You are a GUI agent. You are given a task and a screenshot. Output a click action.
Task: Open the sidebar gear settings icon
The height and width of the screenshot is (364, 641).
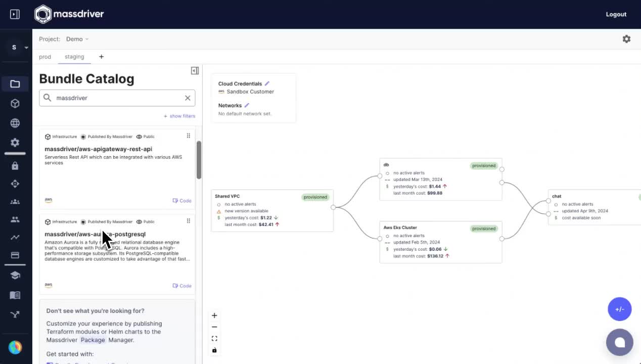15,143
